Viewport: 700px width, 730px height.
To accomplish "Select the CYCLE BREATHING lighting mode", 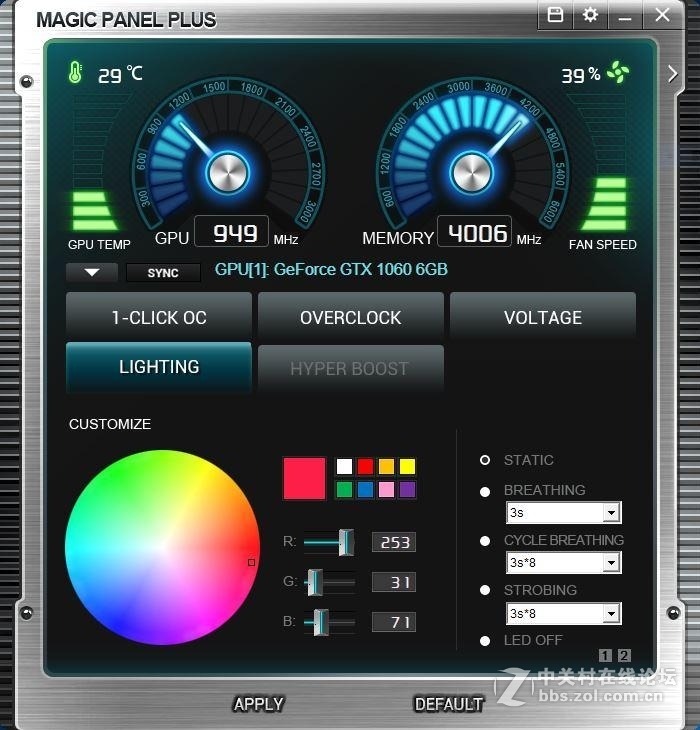I will [485, 541].
